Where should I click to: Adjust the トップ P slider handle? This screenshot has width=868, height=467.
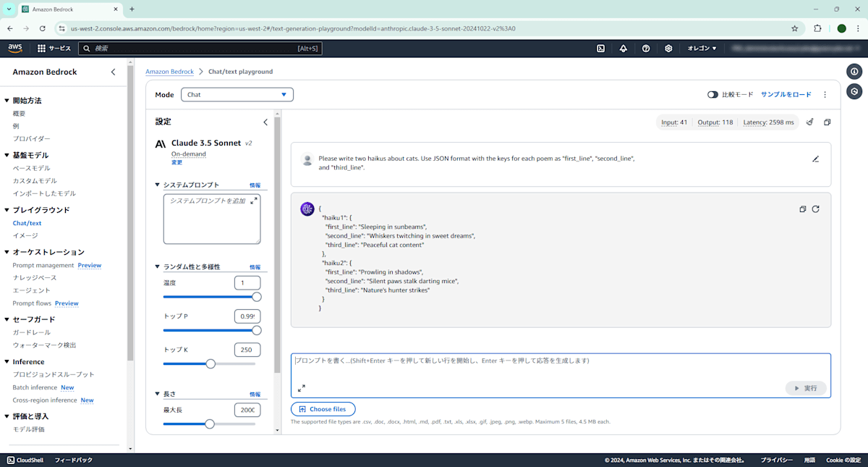tap(256, 330)
